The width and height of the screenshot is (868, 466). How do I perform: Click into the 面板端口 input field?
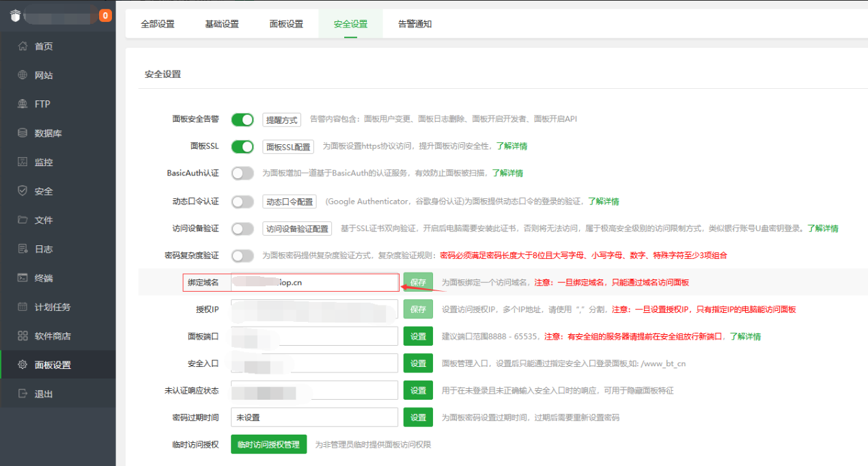point(314,336)
